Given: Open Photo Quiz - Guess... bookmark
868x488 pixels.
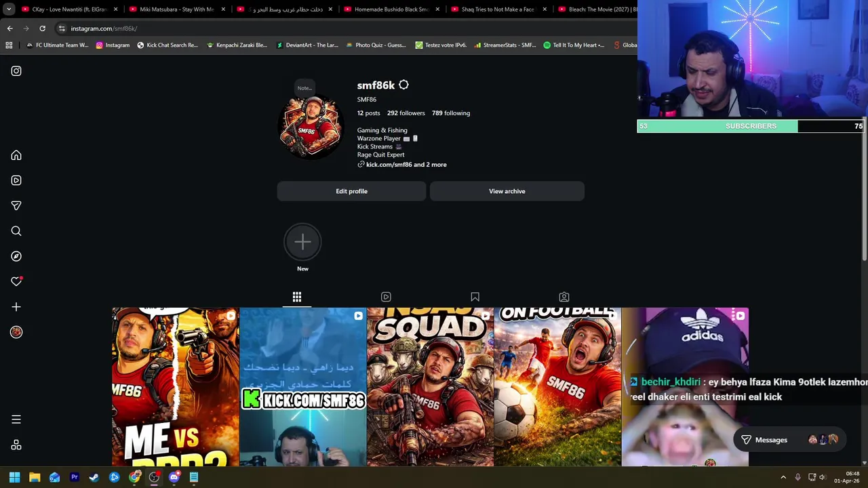Looking at the screenshot, I should (x=376, y=45).
